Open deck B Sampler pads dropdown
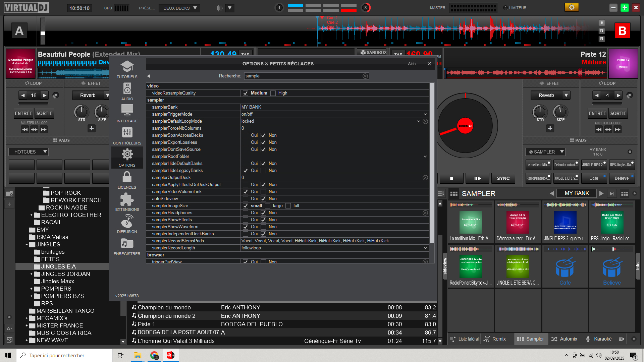The image size is (644, 362). click(x=545, y=152)
